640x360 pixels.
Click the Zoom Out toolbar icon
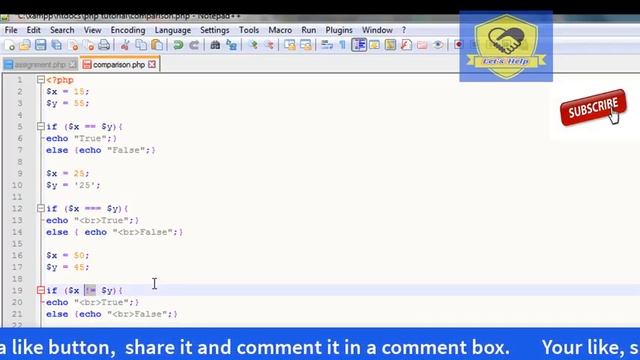[269, 45]
